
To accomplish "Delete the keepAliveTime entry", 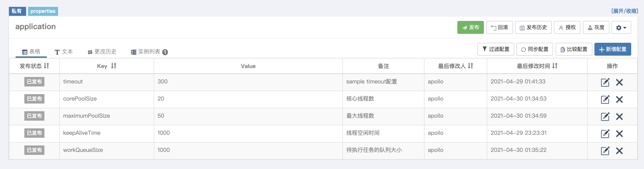I will (x=619, y=134).
